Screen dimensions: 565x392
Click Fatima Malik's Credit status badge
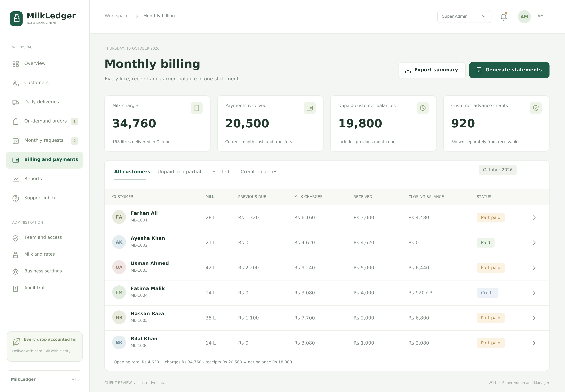[x=487, y=292]
